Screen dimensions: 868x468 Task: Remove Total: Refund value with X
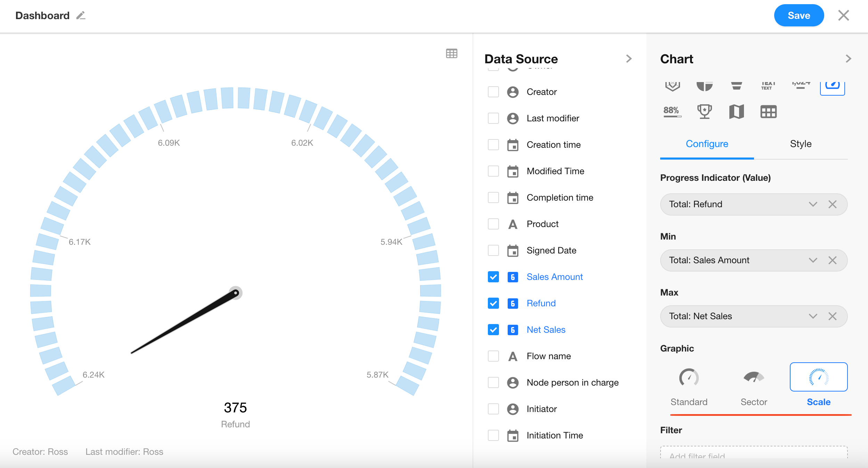pos(832,204)
